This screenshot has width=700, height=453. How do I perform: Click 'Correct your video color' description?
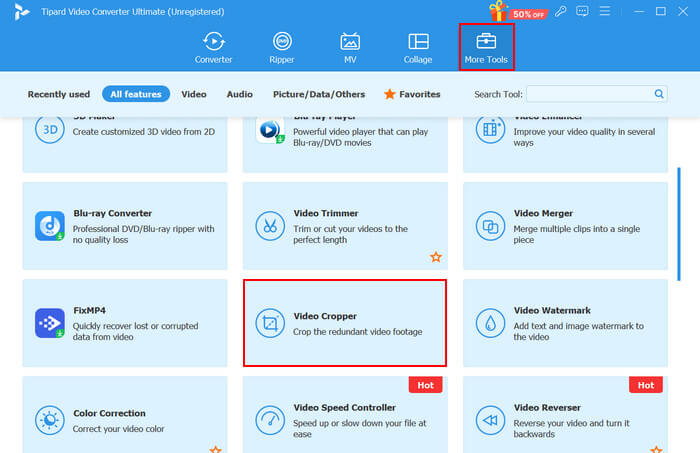coord(118,428)
